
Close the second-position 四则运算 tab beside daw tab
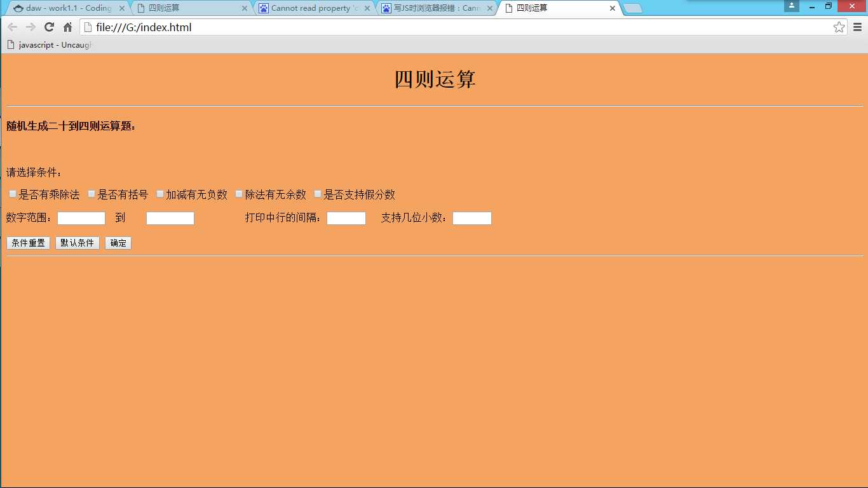click(245, 8)
